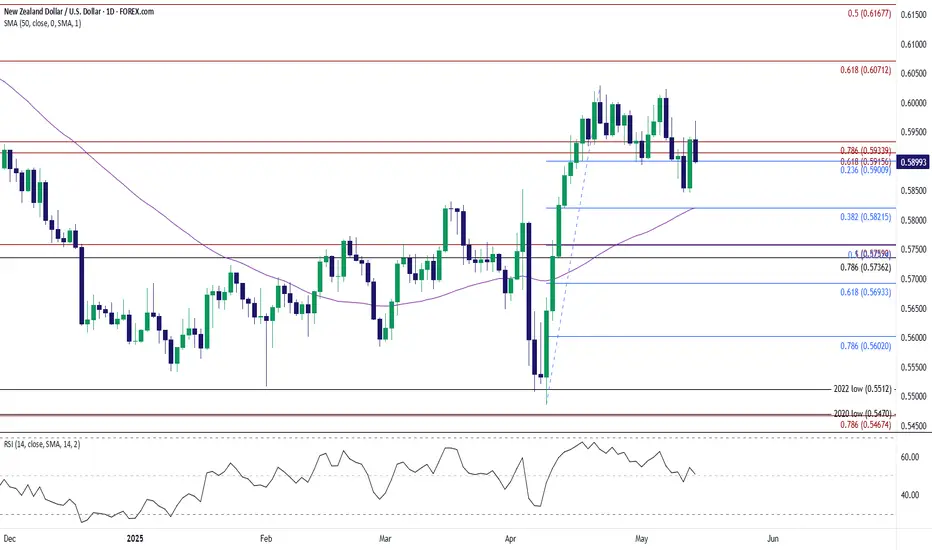Select the SMA (50, close, 0, SMA, 1) indicator label
The height and width of the screenshot is (550, 932).
(43, 23)
